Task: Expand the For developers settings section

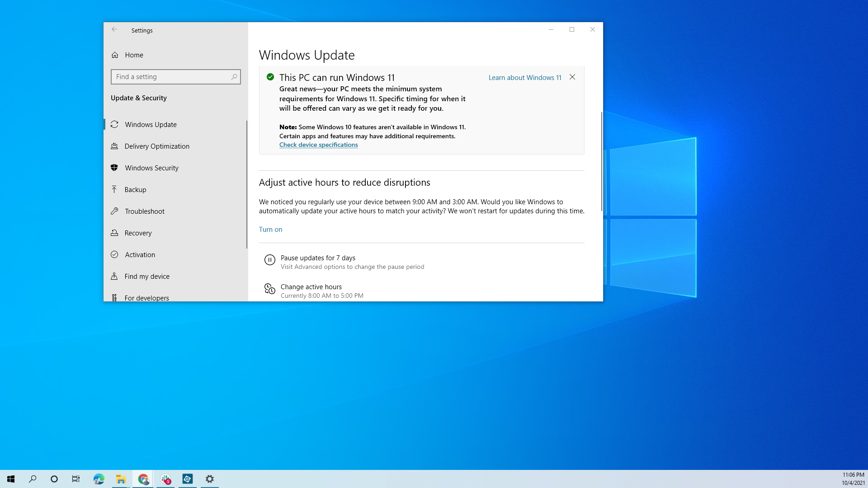Action: click(146, 297)
